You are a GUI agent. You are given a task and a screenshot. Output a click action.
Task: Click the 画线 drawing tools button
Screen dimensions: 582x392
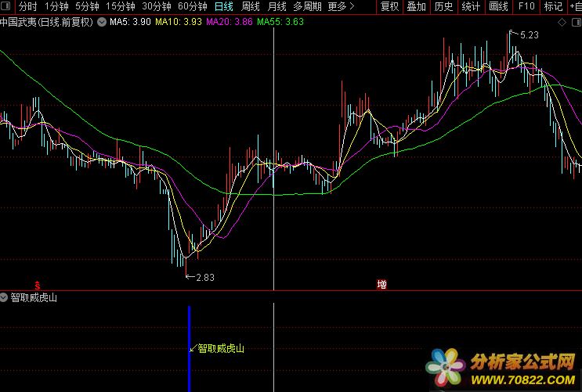point(498,6)
